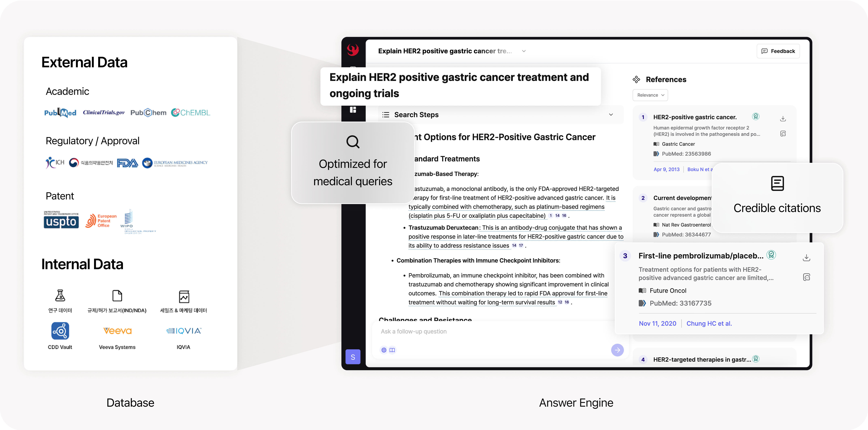The width and height of the screenshot is (868, 430).
Task: Click verified badge on HER2-positive gastric cancer reference
Action: pos(756,117)
